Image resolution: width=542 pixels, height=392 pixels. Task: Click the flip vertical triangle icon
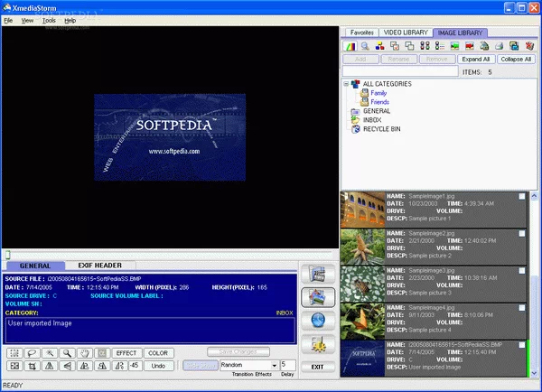pos(67,366)
